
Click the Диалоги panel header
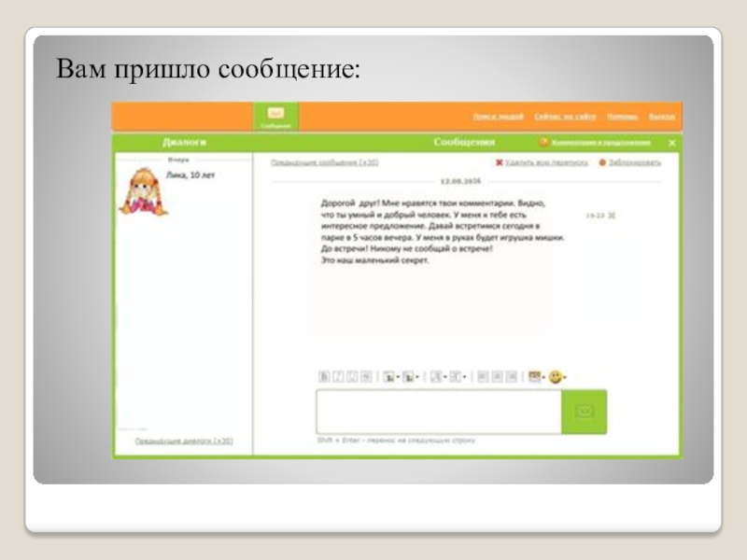point(184,143)
